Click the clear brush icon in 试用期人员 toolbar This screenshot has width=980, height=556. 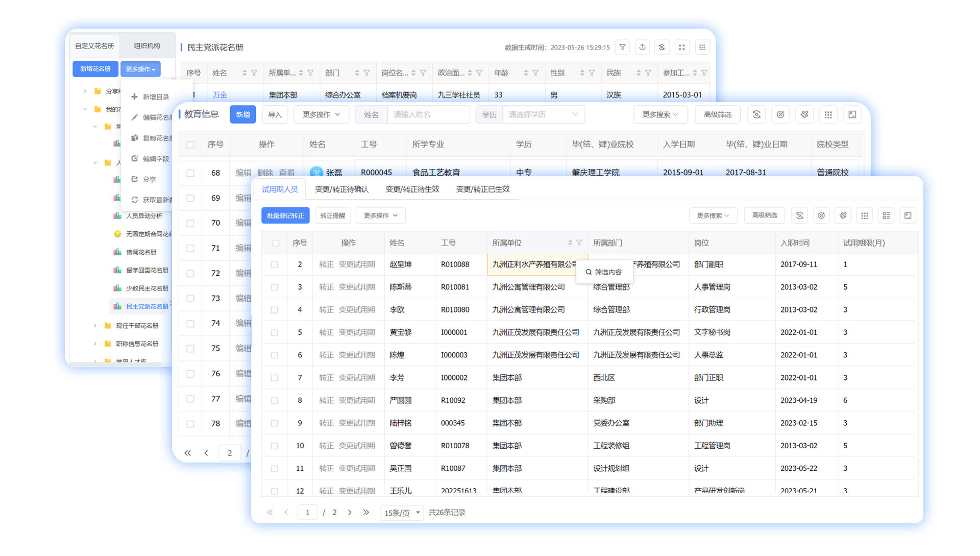click(843, 215)
